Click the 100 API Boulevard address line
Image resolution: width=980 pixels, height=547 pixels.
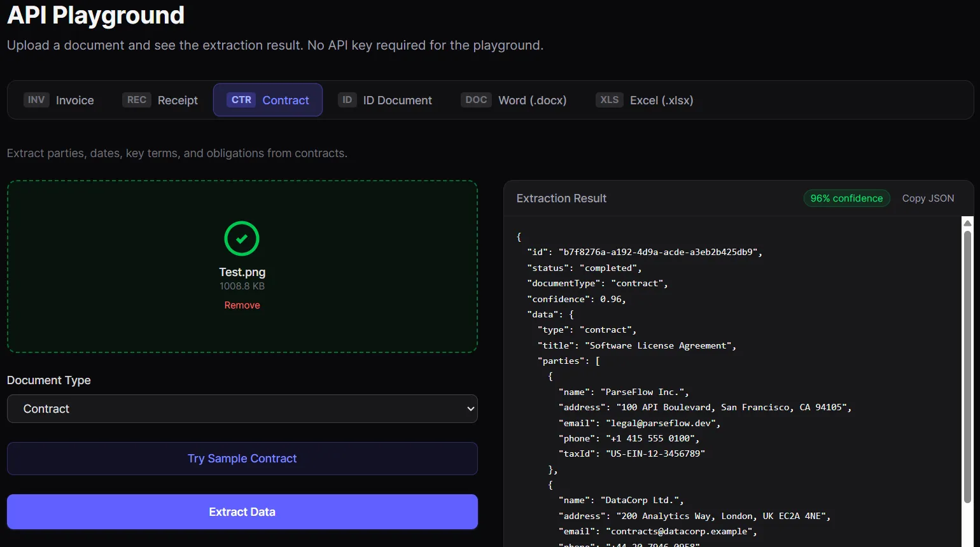pos(705,407)
